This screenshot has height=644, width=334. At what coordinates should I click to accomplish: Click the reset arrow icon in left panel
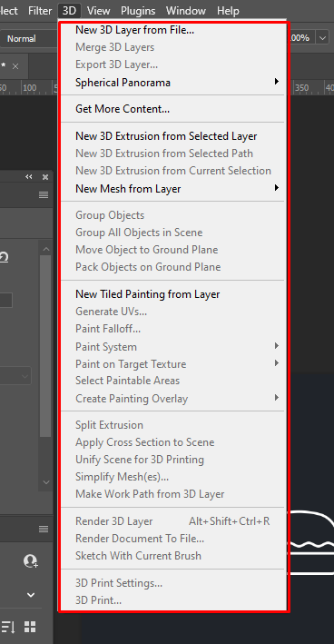(5, 258)
